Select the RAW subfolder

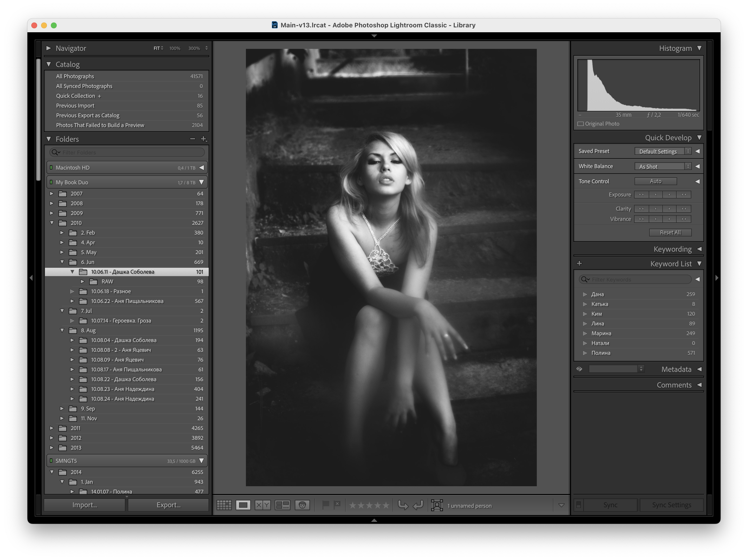[x=127, y=281]
